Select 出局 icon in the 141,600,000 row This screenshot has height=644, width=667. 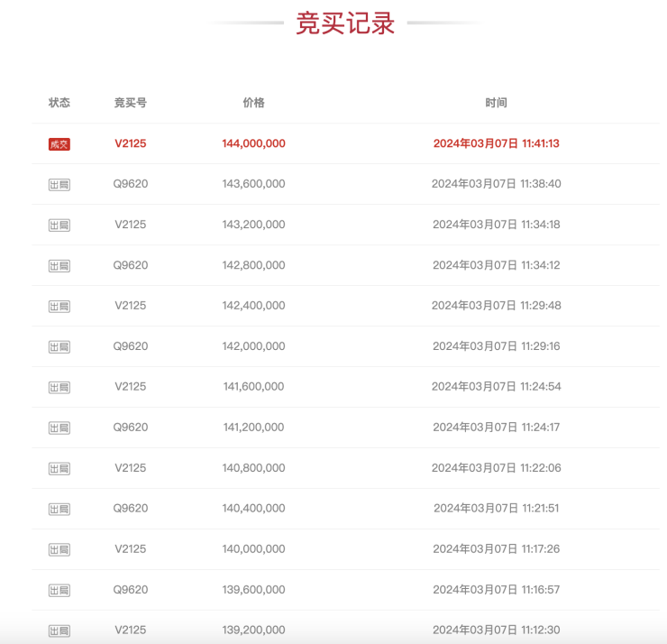click(59, 388)
